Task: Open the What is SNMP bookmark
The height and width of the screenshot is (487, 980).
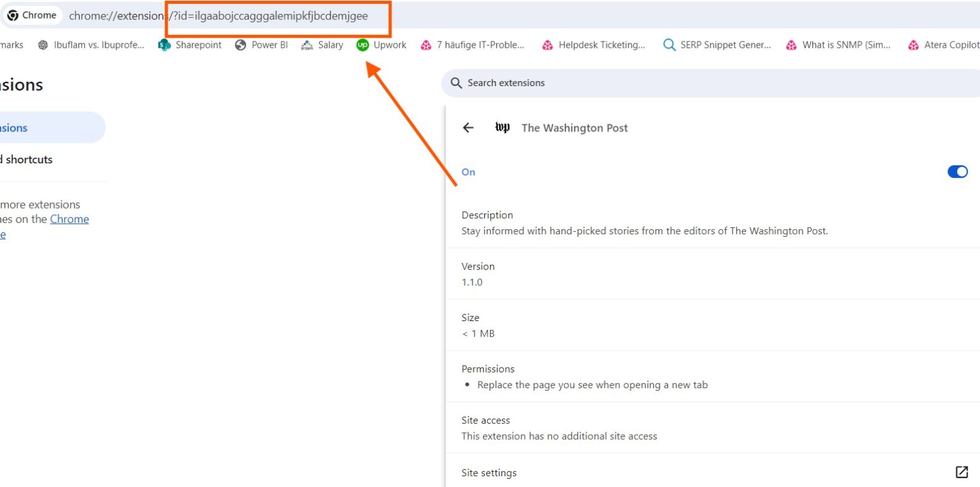Action: 838,45
